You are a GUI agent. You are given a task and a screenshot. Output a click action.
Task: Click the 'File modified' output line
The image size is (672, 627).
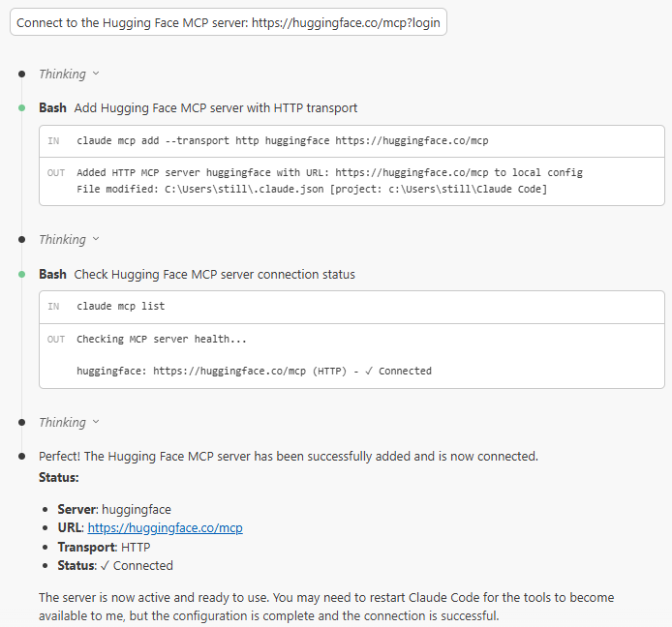point(311,189)
